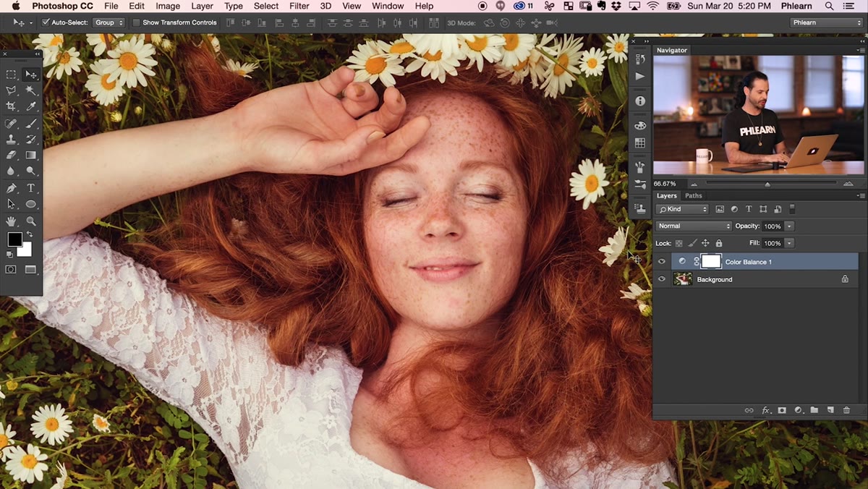Select the Clone Stamp tool

[12, 140]
